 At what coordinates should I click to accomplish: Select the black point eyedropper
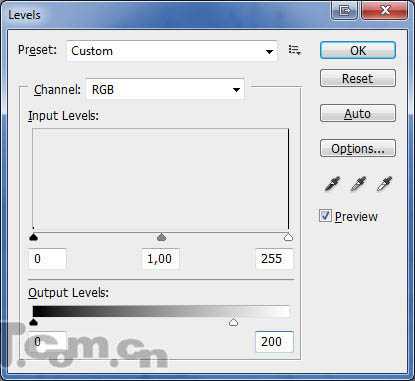click(332, 184)
